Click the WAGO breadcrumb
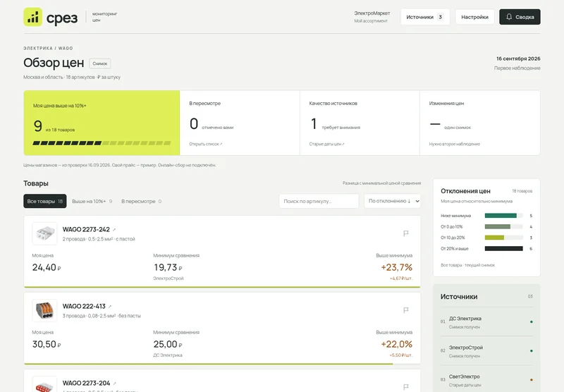This screenshot has height=392, width=564. point(66,48)
